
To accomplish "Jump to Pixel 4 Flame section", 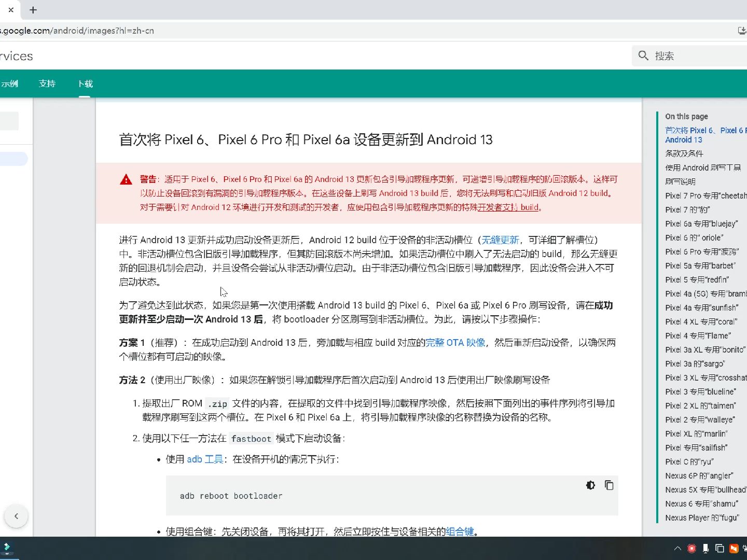I will click(x=698, y=335).
